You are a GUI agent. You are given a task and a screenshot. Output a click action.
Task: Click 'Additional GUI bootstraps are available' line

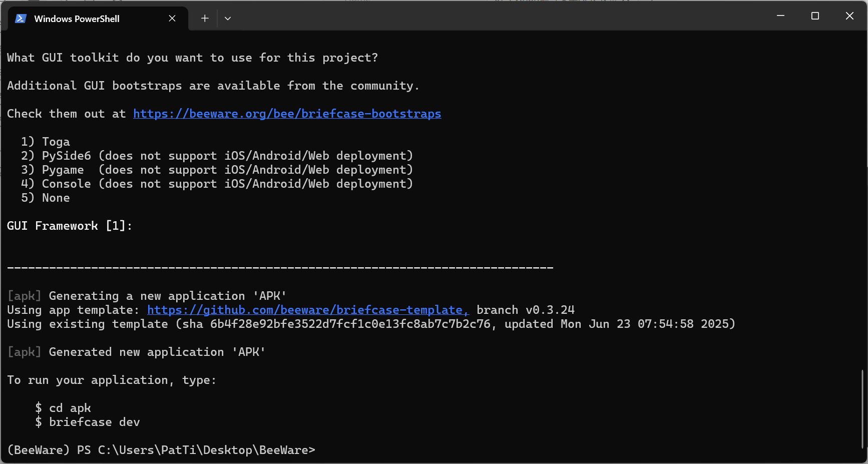click(213, 86)
